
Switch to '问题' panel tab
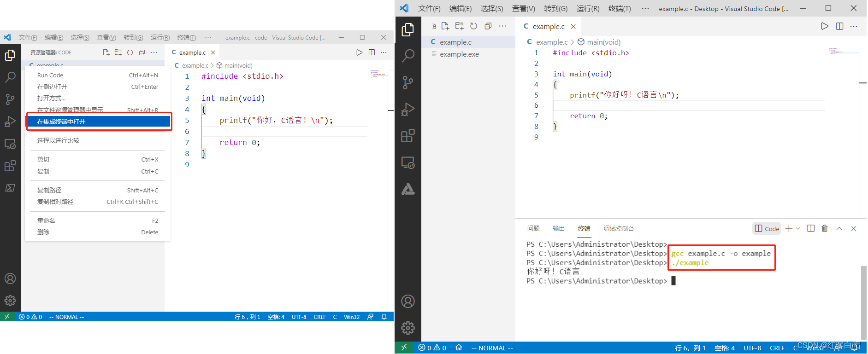point(533,228)
